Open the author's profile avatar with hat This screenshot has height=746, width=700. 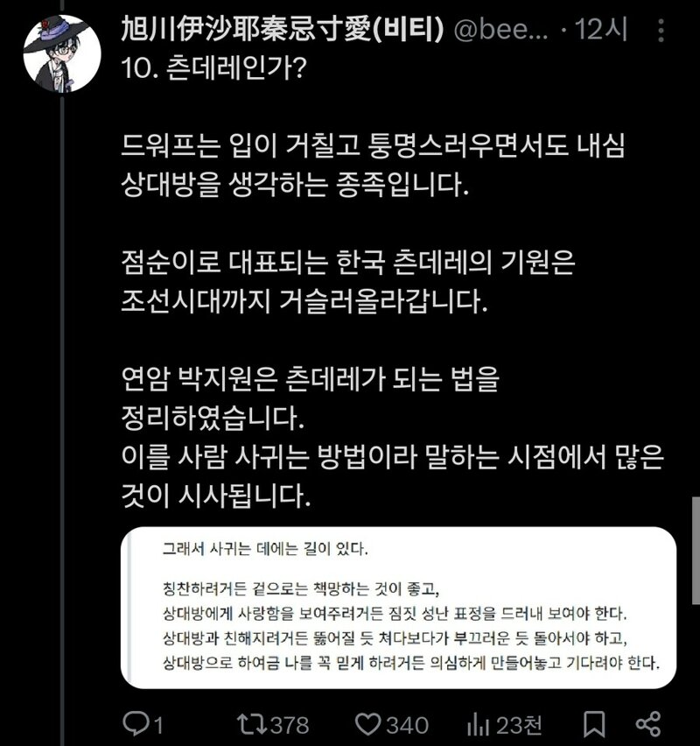click(x=62, y=53)
